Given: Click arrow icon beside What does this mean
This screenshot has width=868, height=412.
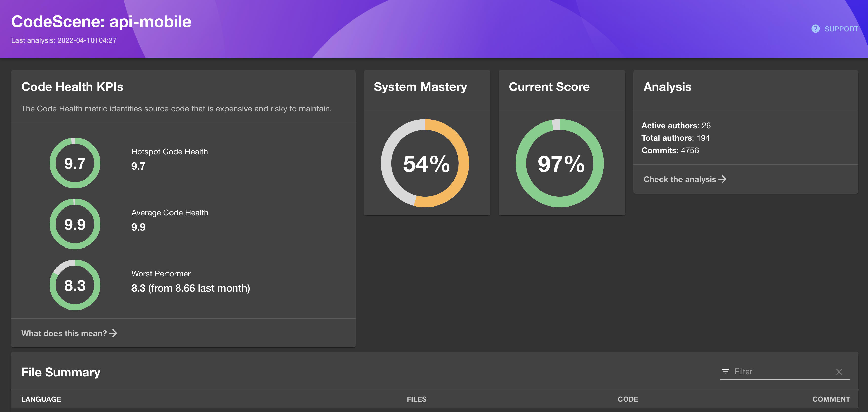Looking at the screenshot, I should [113, 333].
